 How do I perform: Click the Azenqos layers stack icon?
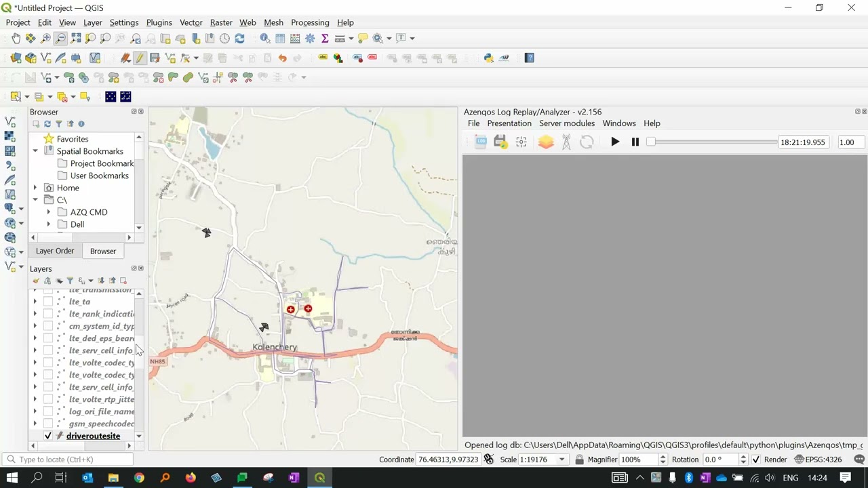tap(546, 142)
